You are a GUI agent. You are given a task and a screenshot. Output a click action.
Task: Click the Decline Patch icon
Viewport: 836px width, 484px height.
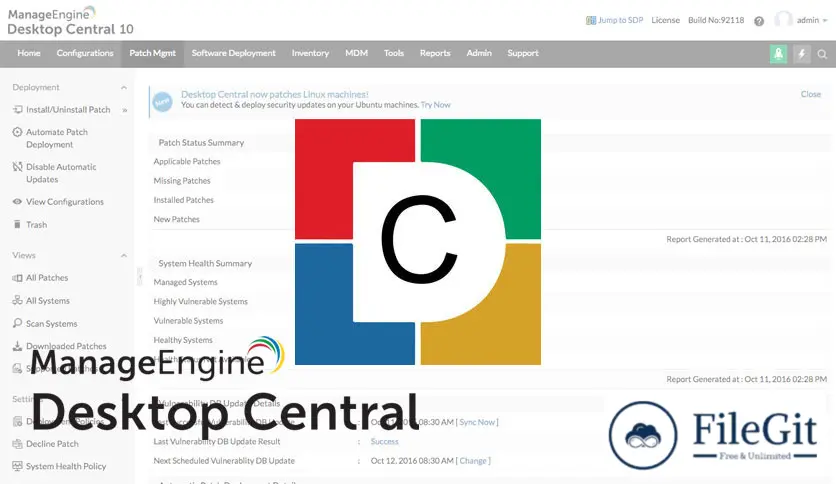17,443
